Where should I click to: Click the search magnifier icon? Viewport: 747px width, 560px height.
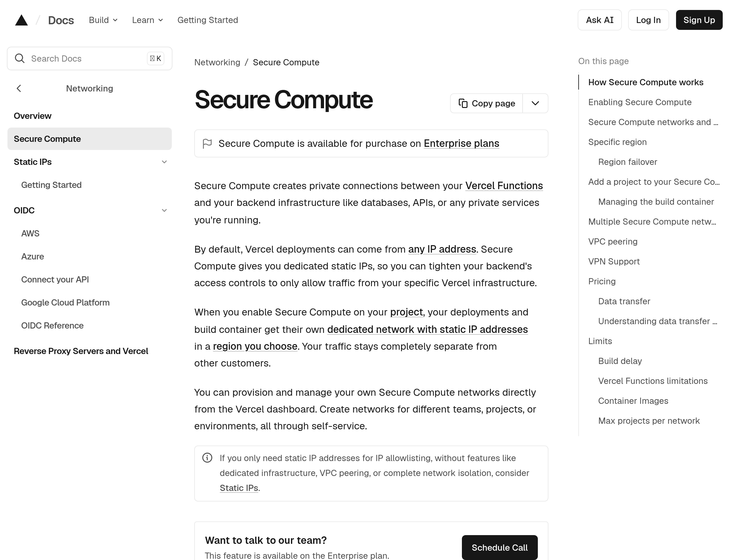tap(20, 58)
